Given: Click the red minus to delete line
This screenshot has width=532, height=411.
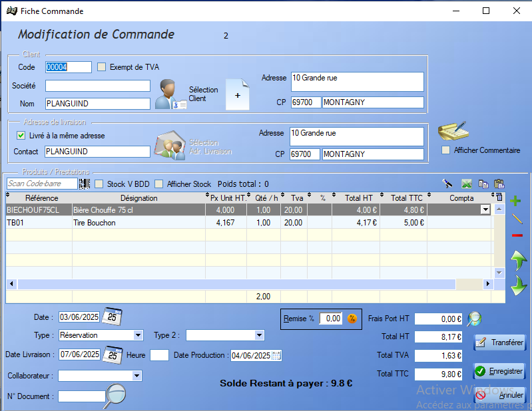Looking at the screenshot, I should (x=517, y=236).
